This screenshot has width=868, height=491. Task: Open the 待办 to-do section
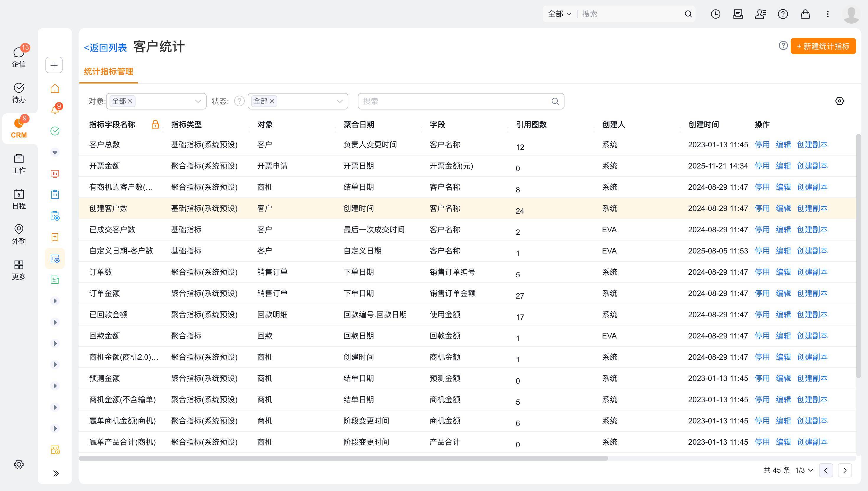(x=19, y=92)
